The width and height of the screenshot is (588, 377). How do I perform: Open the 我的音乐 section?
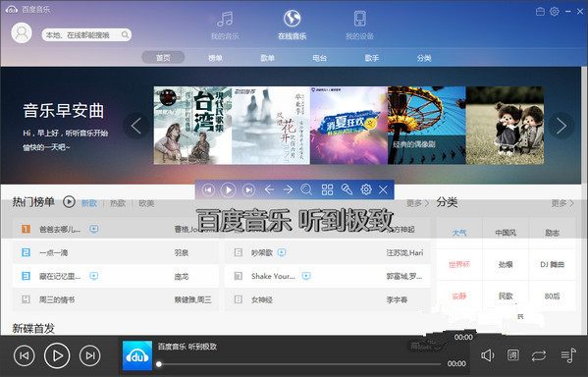point(225,26)
